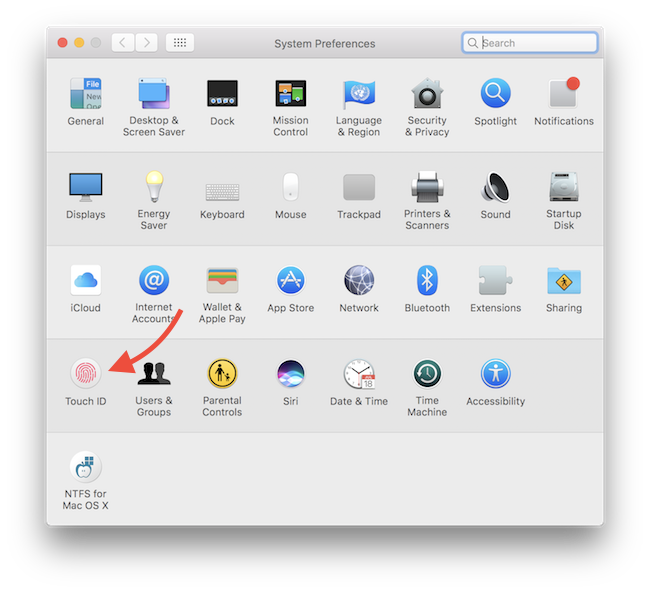Open the Energy Saver pane
The width and height of the screenshot is (650, 592).
point(153,187)
